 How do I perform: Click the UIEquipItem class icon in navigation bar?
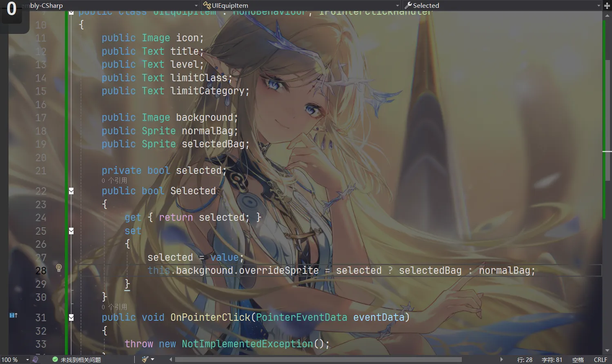click(206, 5)
